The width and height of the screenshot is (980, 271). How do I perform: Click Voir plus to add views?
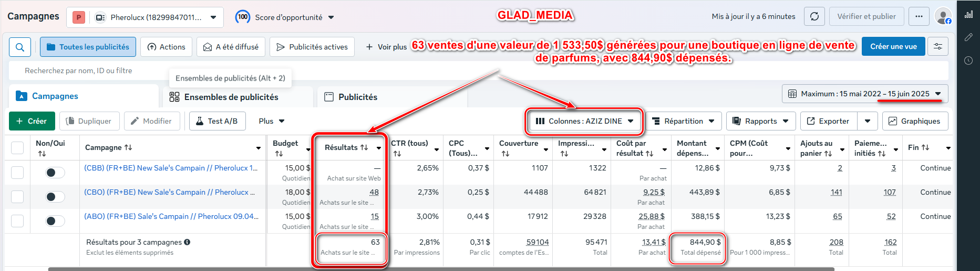pyautogui.click(x=386, y=47)
